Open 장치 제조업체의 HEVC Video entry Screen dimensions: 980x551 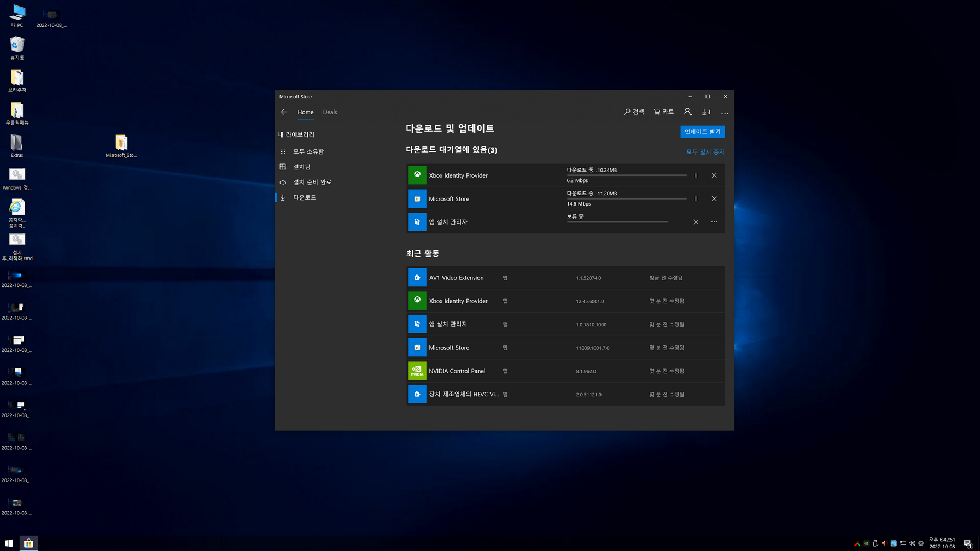(566, 394)
